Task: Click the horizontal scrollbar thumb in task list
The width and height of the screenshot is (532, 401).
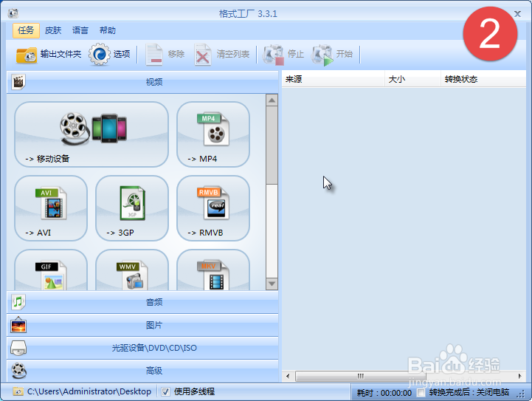Action: pos(360,376)
